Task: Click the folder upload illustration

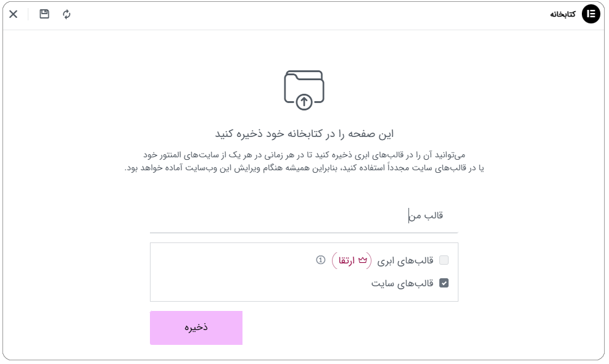Action: point(304,88)
